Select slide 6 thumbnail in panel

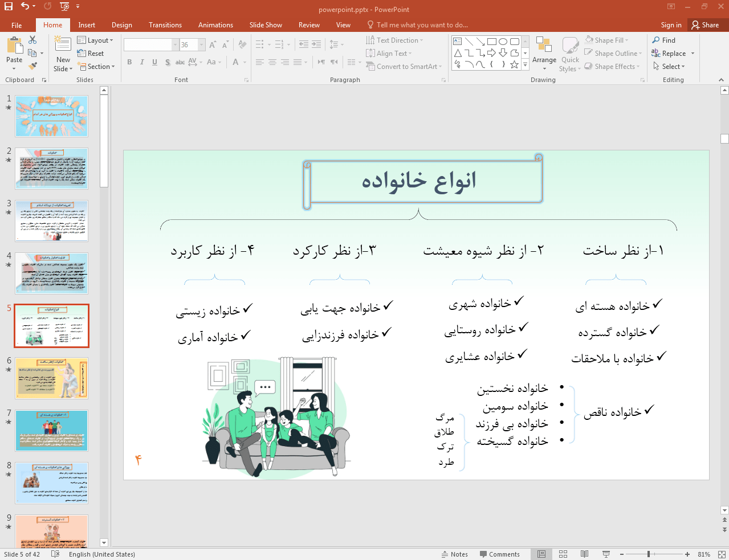coord(52,378)
